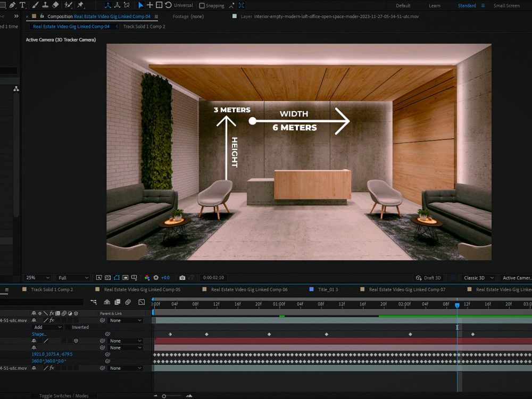Open the Real Estate Video Gig Linked Comp 05 tab

pos(142,289)
